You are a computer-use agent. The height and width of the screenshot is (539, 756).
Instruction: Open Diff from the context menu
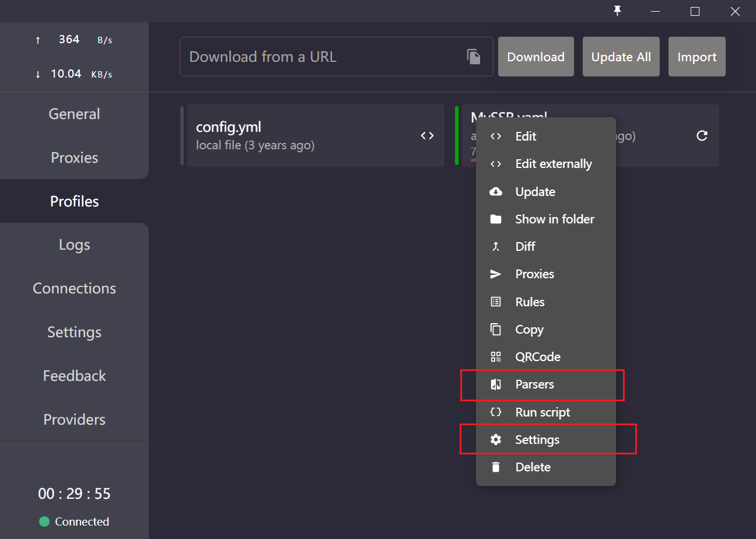(525, 247)
